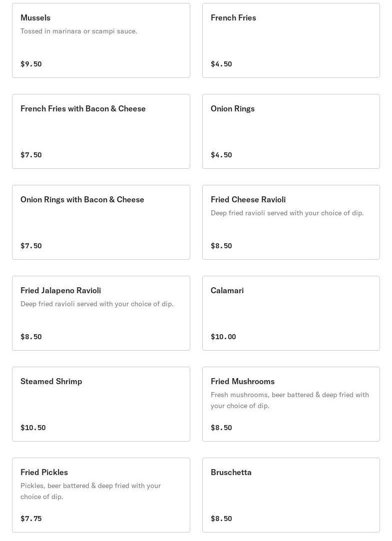This screenshot has height=541, width=392.
Task: Click the $10.50 Steamed Shrimp price
Action: [x=33, y=428]
